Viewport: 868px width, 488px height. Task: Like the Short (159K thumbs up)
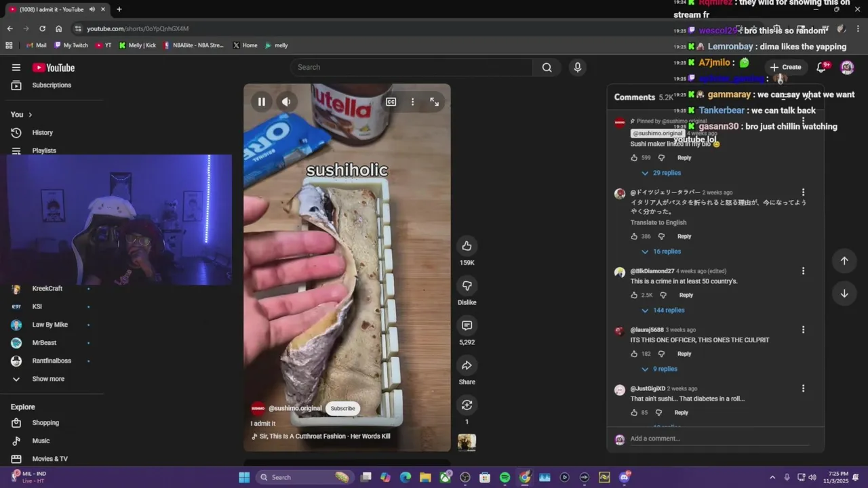click(467, 245)
